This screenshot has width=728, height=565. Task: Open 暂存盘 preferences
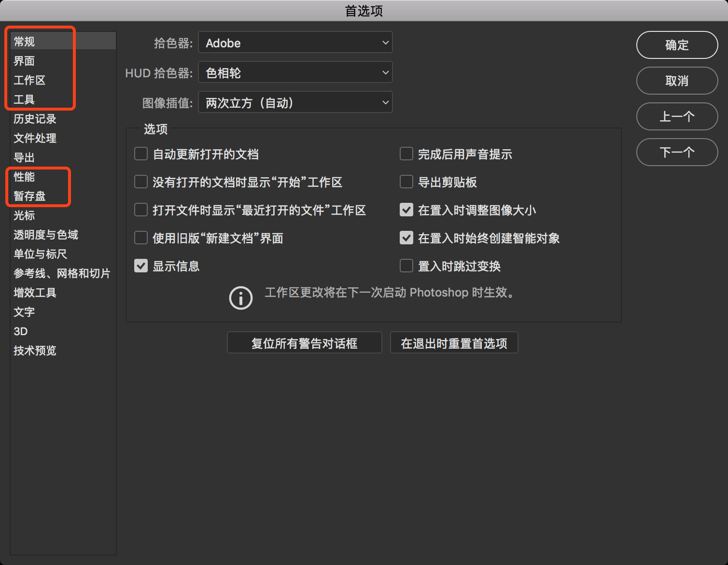pyautogui.click(x=63, y=196)
